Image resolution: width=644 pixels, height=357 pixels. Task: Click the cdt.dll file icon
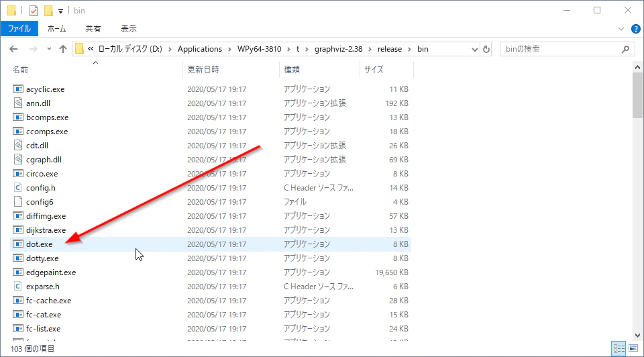pyautogui.click(x=17, y=146)
